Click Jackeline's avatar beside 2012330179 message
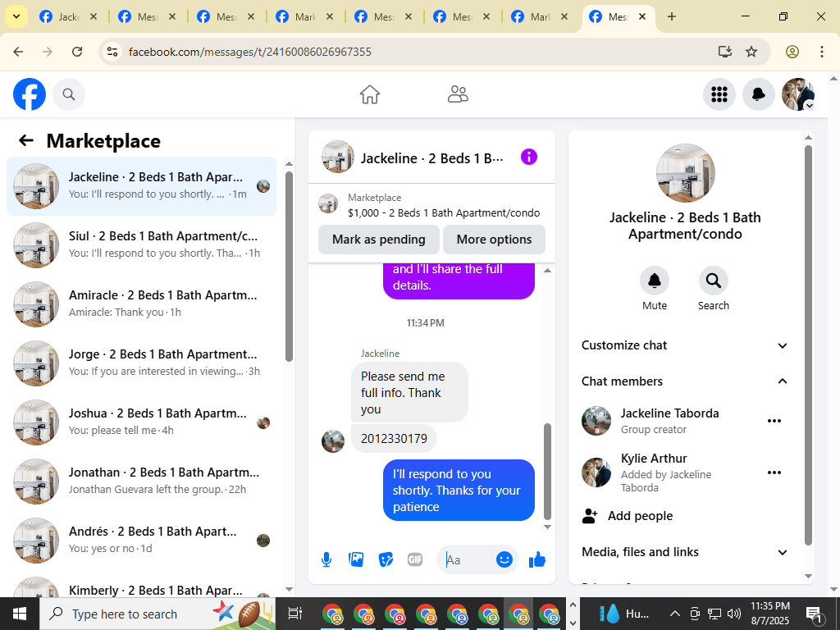 333,441
